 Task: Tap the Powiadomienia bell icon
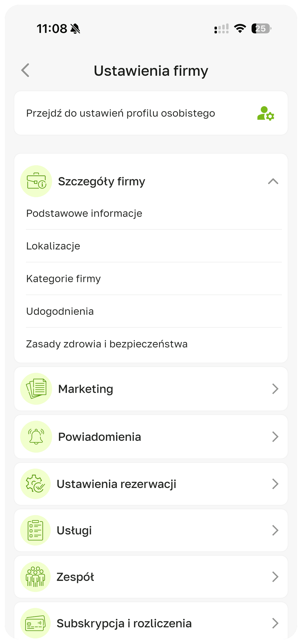tap(36, 437)
